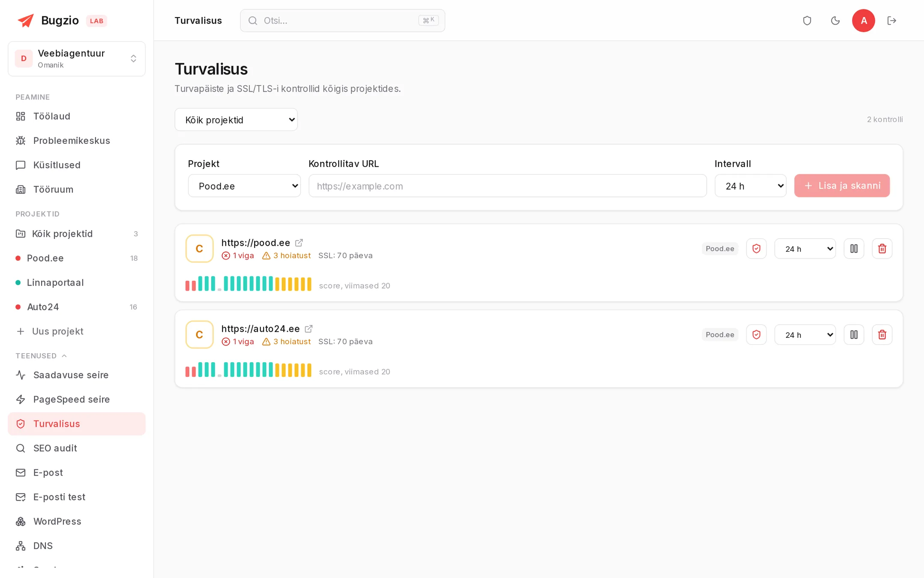Click Lisa ja skanni button

pos(842,186)
